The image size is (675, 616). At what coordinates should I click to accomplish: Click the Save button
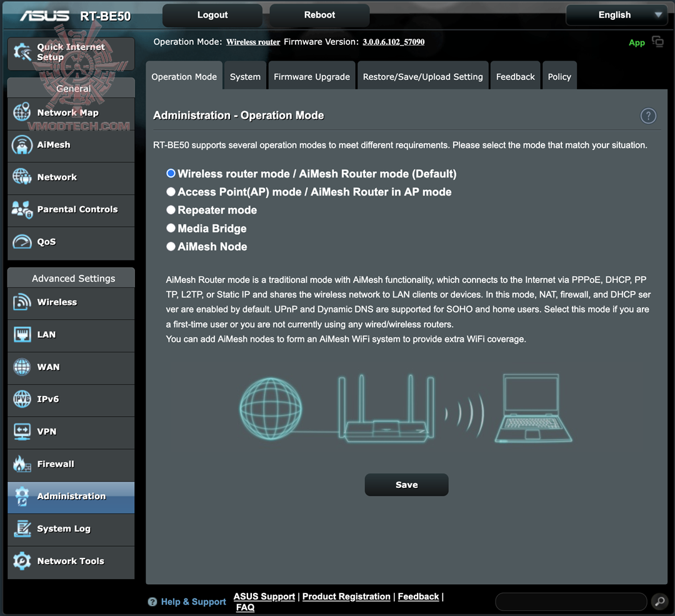(x=406, y=485)
